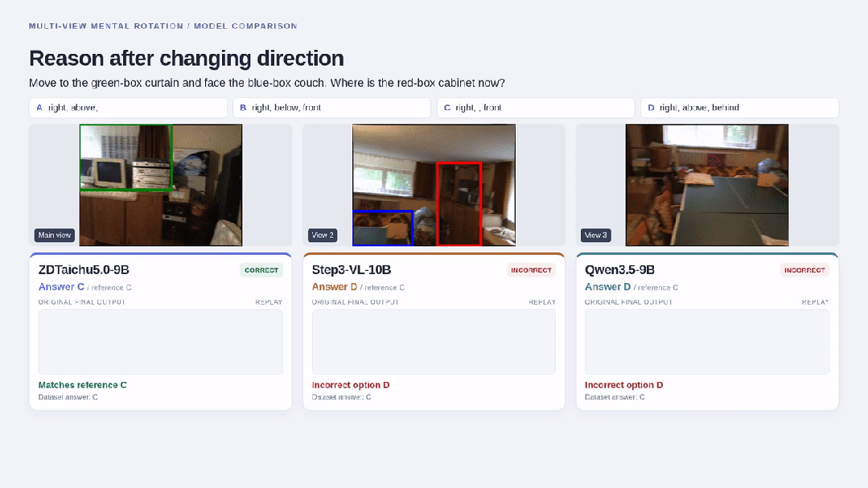Replay ZDTaichu5.0-9B final output
The width and height of the screenshot is (868, 488).
click(269, 302)
